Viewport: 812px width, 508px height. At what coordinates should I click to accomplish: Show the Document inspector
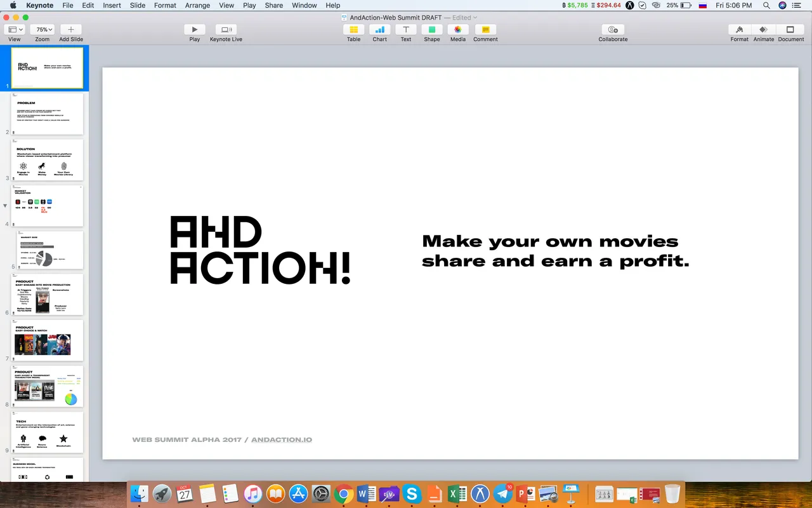pos(790,29)
